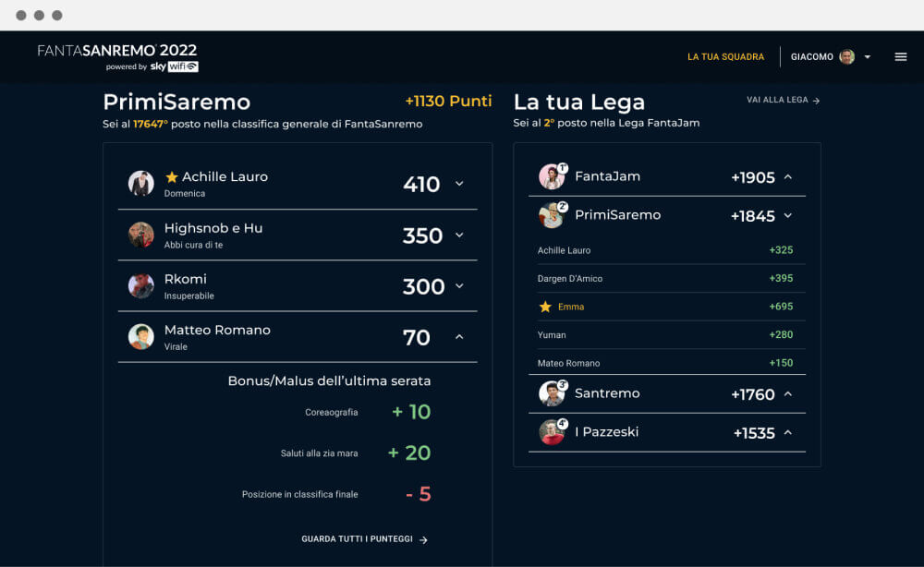This screenshot has height=567, width=924.
Task: Expand the Santremo team chevron
Action: pyautogui.click(x=788, y=394)
